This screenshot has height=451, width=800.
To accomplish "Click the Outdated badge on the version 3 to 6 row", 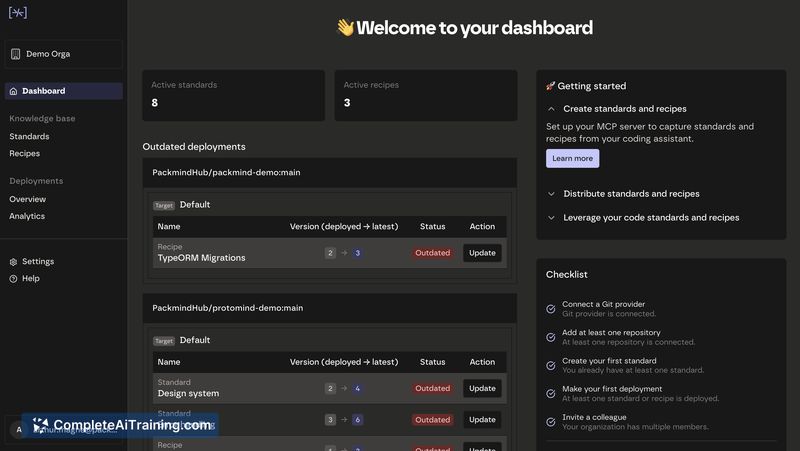I will 433,419.
